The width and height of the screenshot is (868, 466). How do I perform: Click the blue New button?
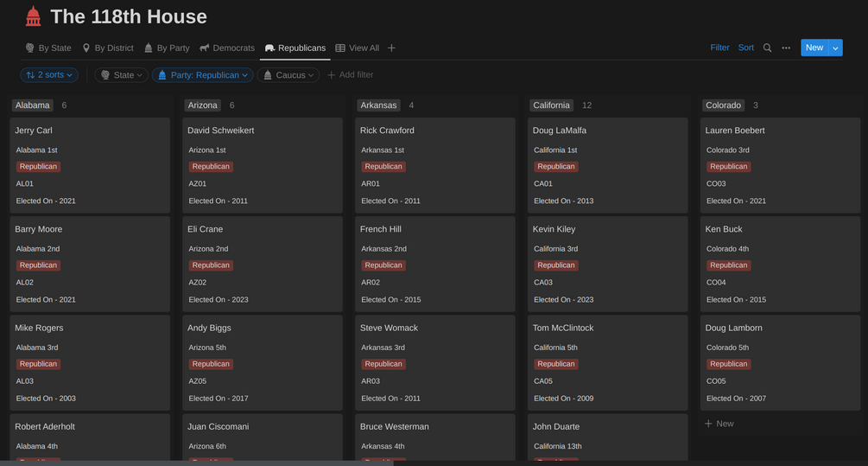[x=814, y=48]
